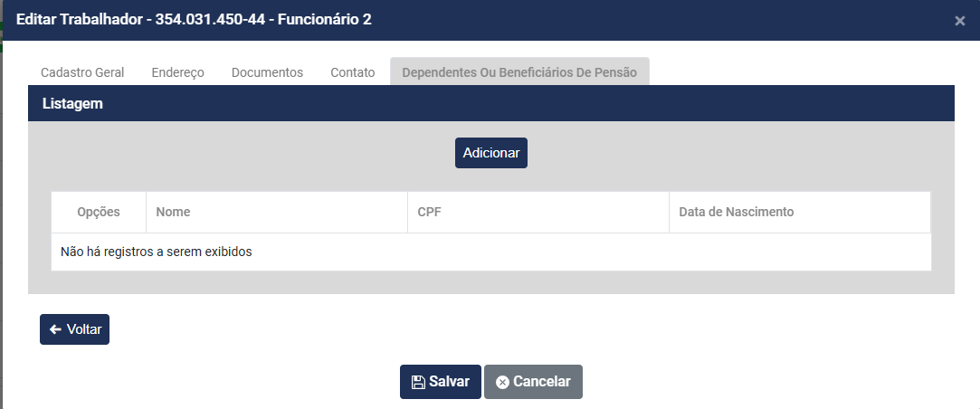Click the Voltar button text
Screen dimensions: 980x409
[84, 329]
